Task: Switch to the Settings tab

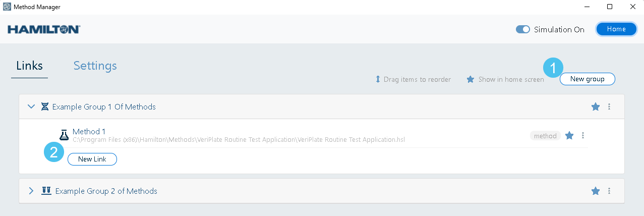Action: [95, 66]
